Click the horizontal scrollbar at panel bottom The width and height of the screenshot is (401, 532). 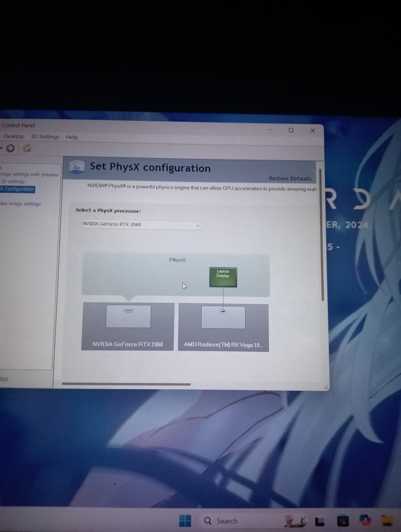126,384
